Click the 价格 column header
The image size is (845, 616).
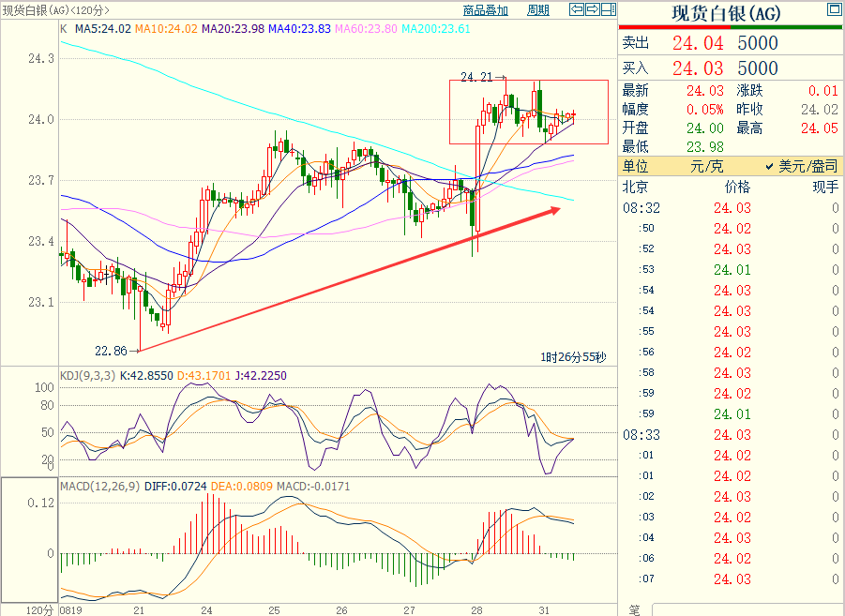[x=737, y=187]
